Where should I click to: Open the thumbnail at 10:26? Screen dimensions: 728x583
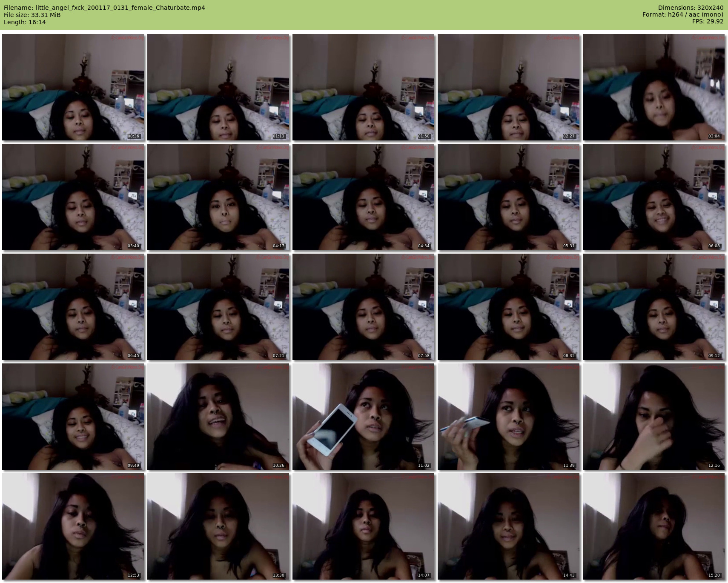(218, 417)
